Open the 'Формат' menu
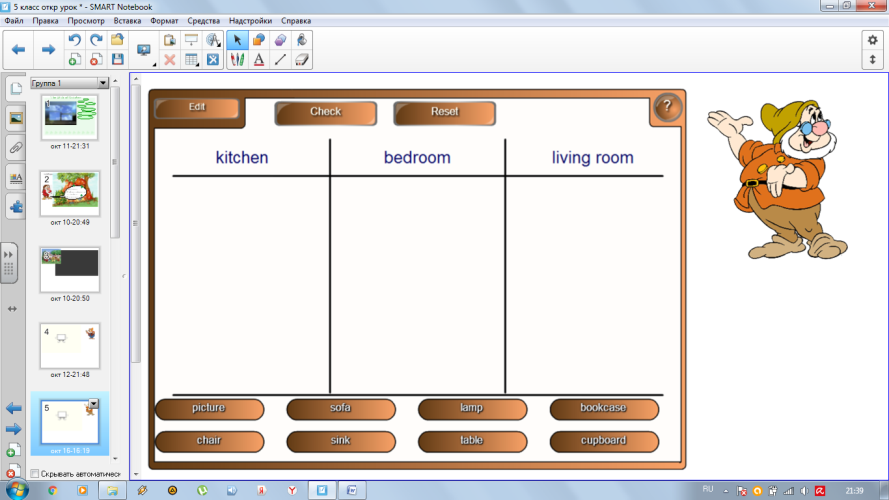The image size is (889, 500). click(x=164, y=20)
